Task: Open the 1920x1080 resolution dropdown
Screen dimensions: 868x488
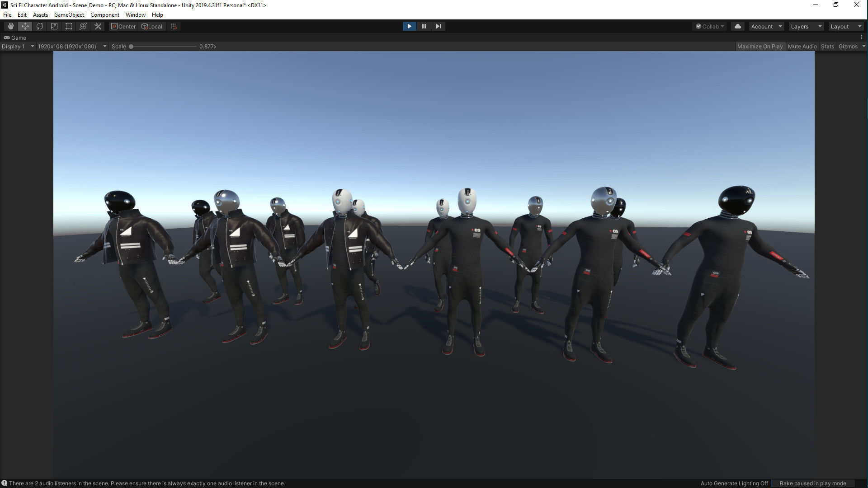Action: (x=72, y=46)
